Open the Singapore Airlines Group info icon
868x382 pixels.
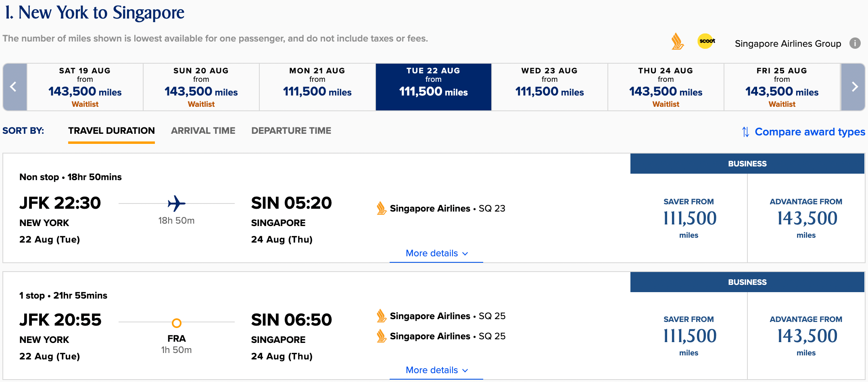(x=855, y=43)
